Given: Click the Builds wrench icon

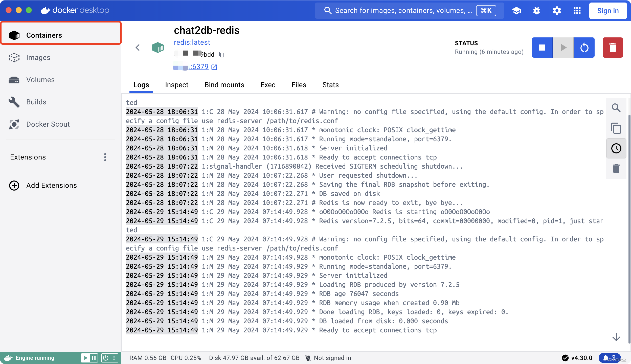Looking at the screenshot, I should 14,102.
